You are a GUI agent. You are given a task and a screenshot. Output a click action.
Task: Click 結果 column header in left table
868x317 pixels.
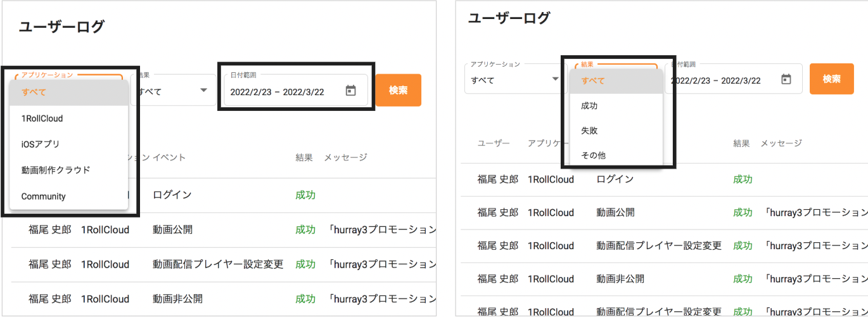click(304, 157)
